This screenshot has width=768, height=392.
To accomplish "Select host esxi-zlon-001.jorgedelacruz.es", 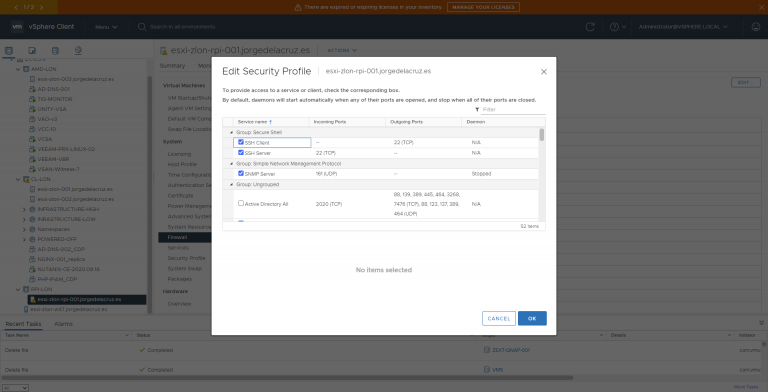I will [75, 189].
